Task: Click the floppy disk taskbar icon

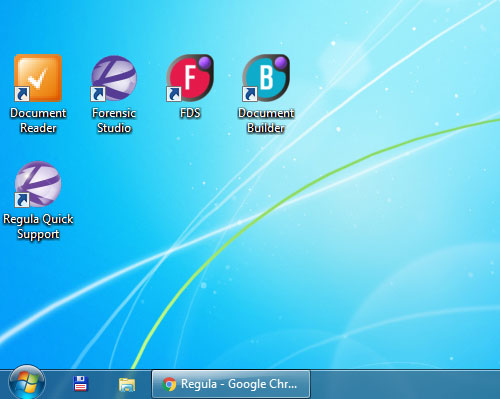Action: [80, 384]
